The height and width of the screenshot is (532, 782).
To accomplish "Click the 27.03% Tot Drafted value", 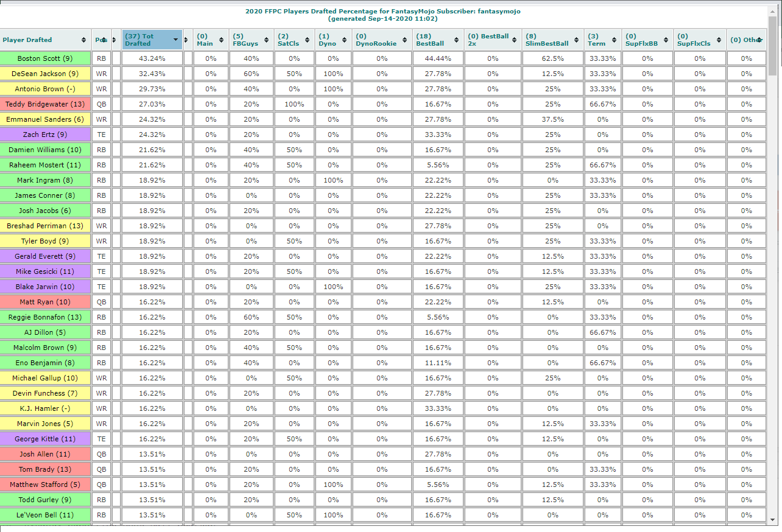I will click(152, 104).
